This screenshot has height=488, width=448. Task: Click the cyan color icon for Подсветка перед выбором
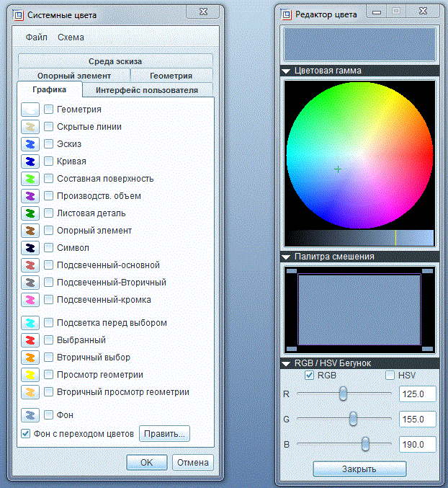30,323
